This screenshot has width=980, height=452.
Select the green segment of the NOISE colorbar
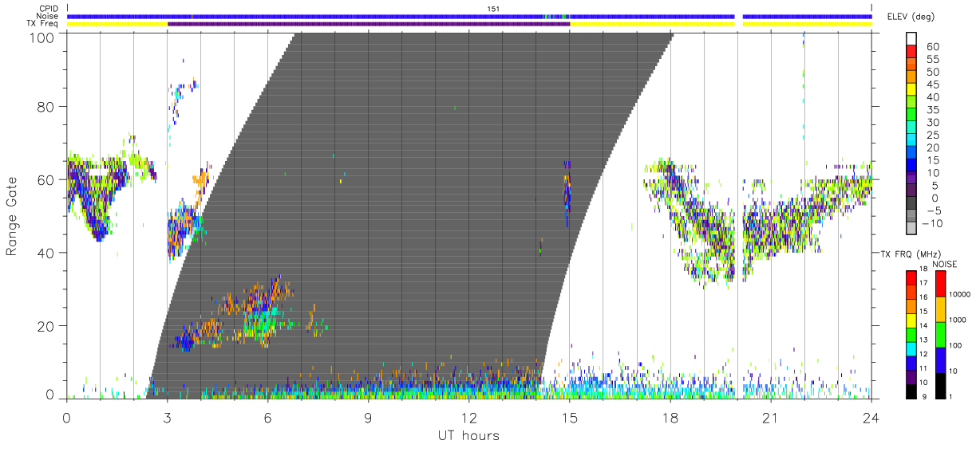[941, 335]
